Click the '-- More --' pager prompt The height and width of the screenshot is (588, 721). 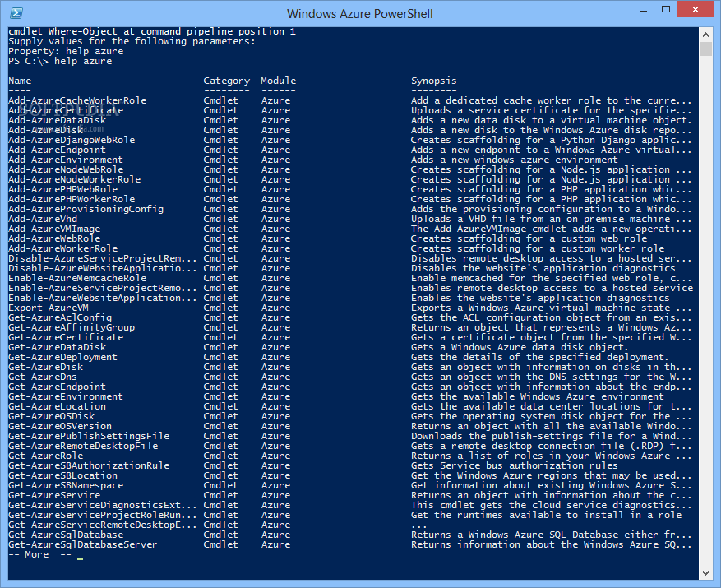(x=40, y=555)
